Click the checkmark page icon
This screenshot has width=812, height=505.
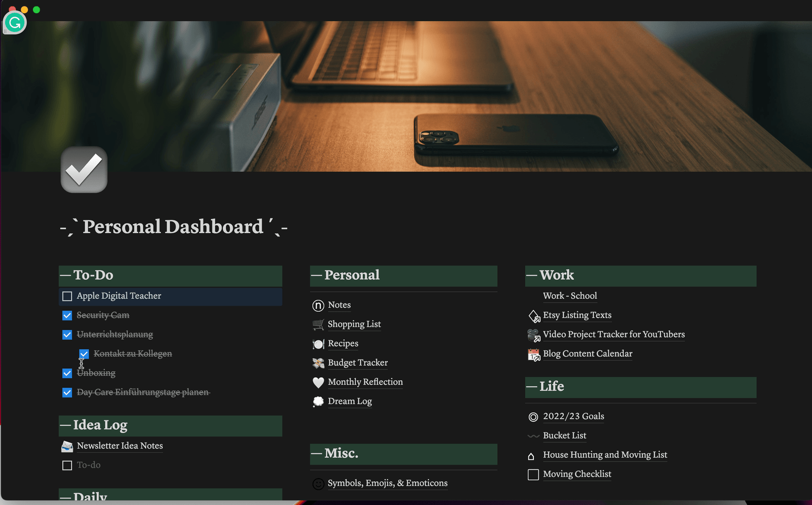click(84, 170)
